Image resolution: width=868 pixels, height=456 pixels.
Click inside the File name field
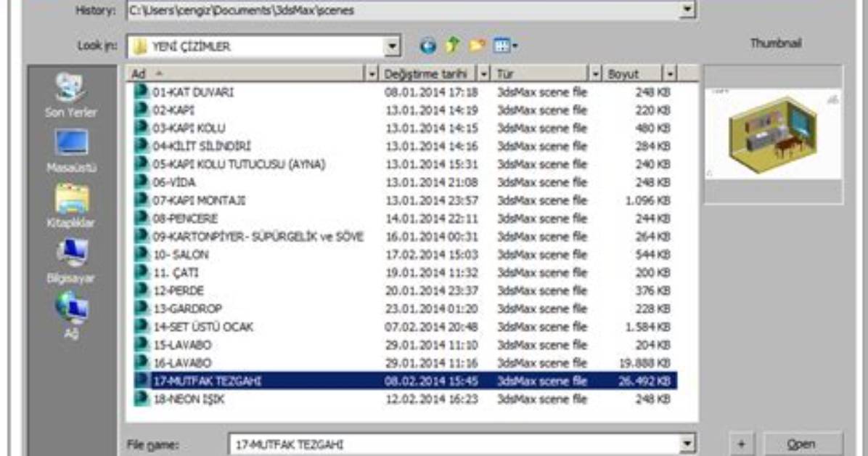tap(454, 444)
